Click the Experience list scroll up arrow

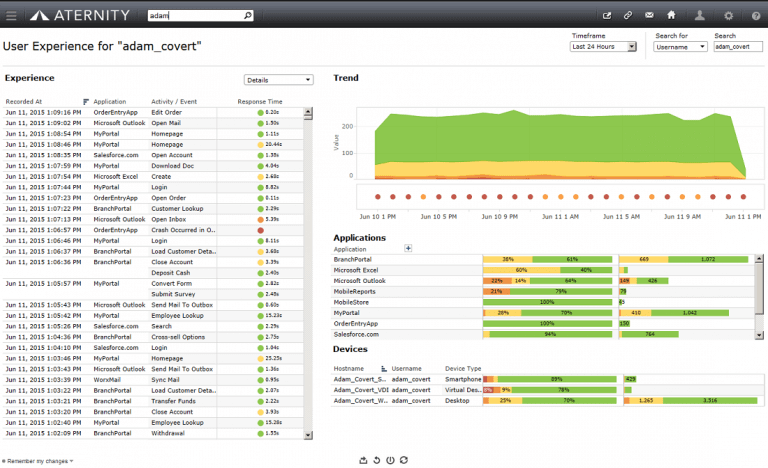point(308,112)
